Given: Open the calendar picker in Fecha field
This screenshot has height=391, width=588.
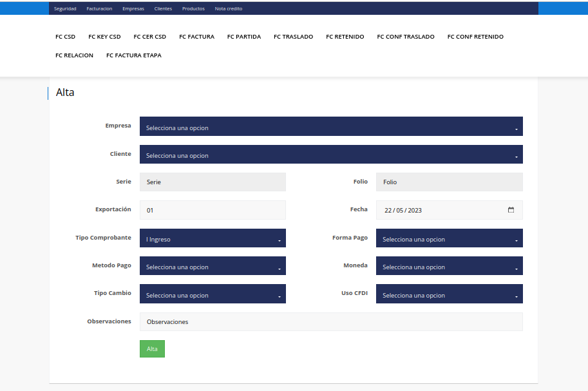Looking at the screenshot, I should click(511, 210).
